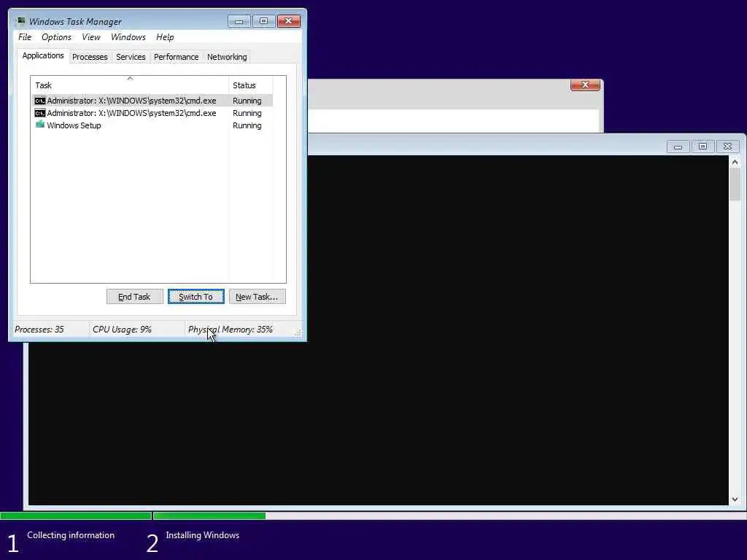Open the File menu in Task Manager
Image resolution: width=747 pixels, height=560 pixels.
point(25,37)
